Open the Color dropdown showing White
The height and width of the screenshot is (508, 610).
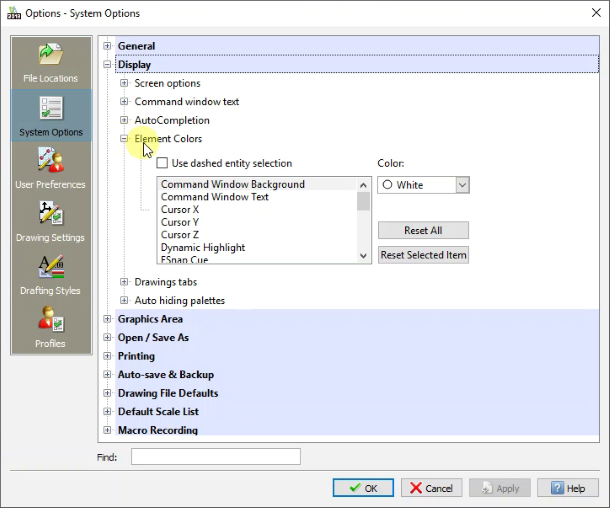point(423,185)
